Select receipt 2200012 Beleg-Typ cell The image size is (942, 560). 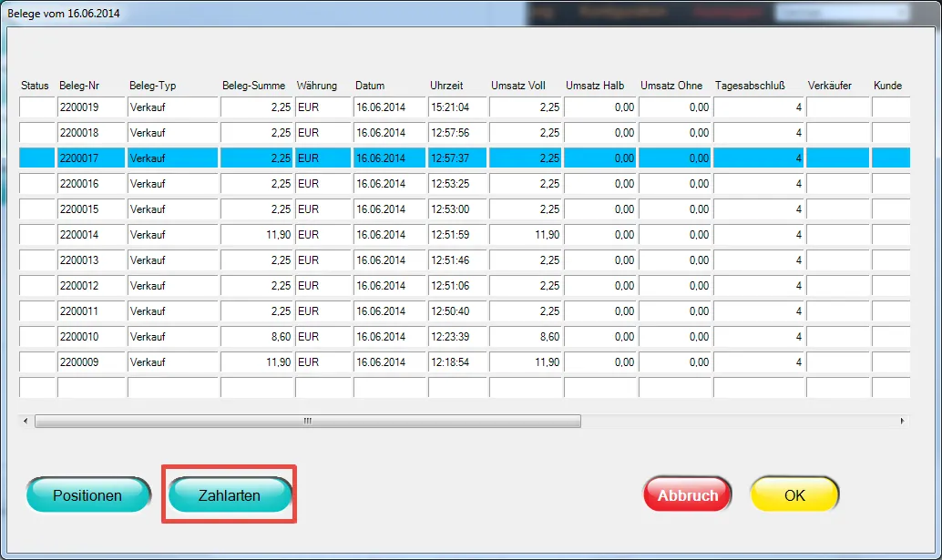[x=173, y=286]
